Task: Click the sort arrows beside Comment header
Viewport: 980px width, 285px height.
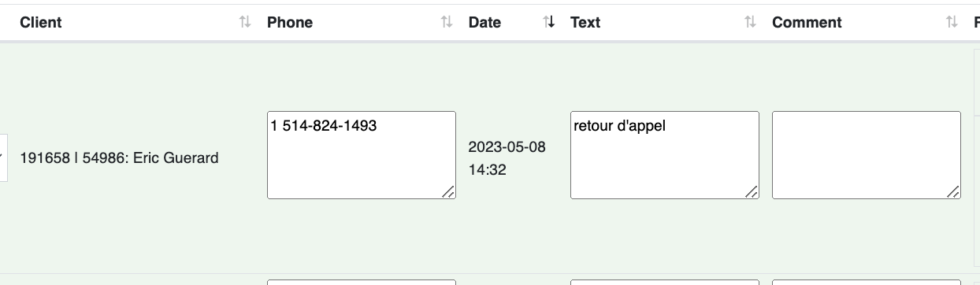Action: [x=952, y=23]
